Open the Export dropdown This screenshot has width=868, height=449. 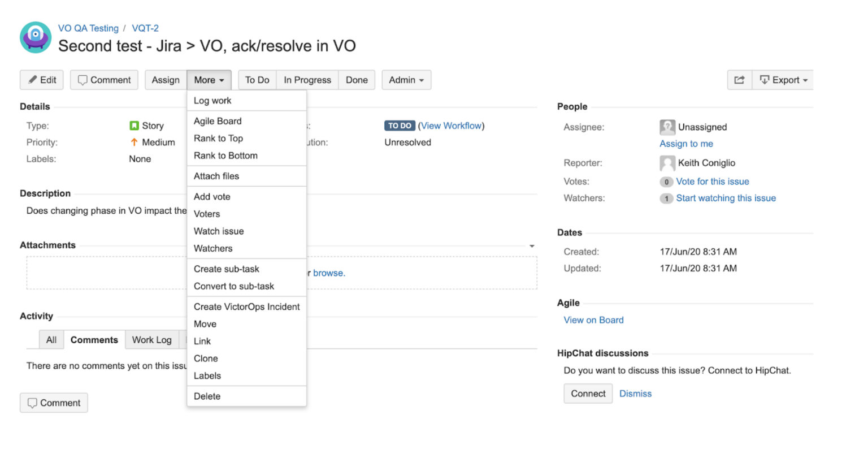click(x=785, y=80)
